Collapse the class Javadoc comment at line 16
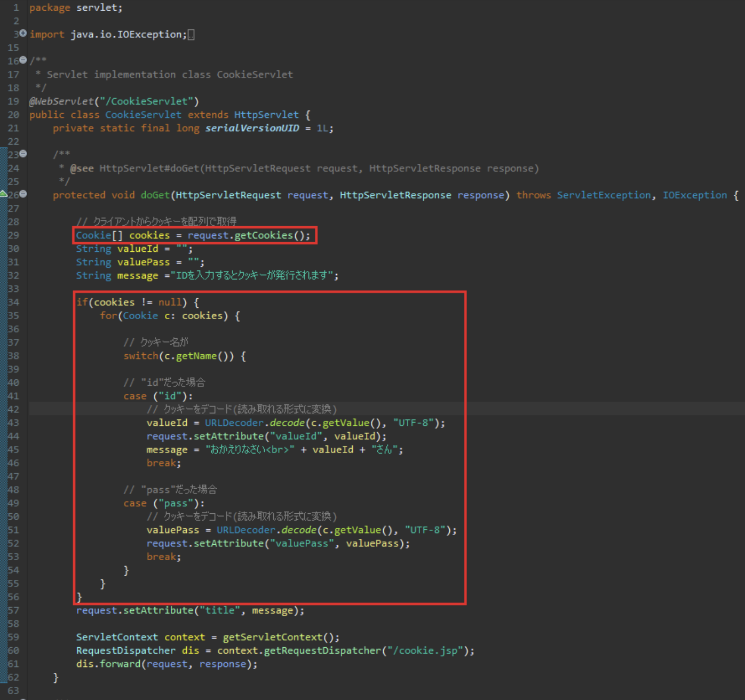 23,60
